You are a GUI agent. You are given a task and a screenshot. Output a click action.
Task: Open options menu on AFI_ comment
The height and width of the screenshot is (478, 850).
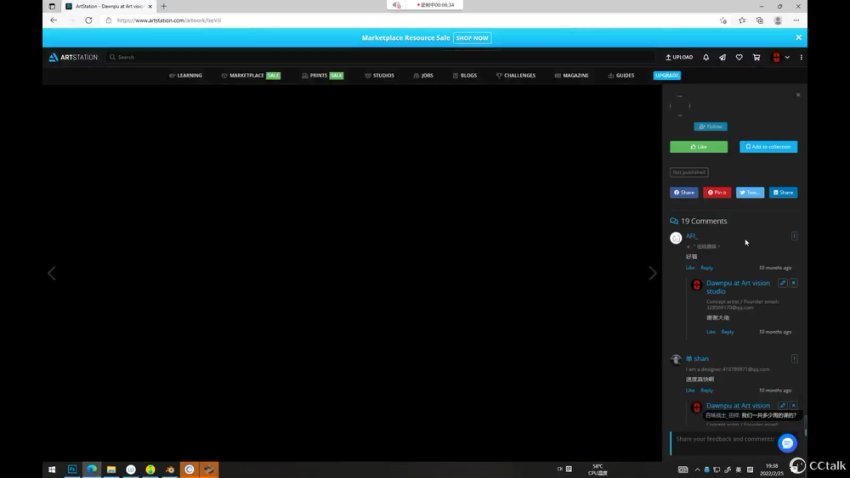click(x=794, y=236)
